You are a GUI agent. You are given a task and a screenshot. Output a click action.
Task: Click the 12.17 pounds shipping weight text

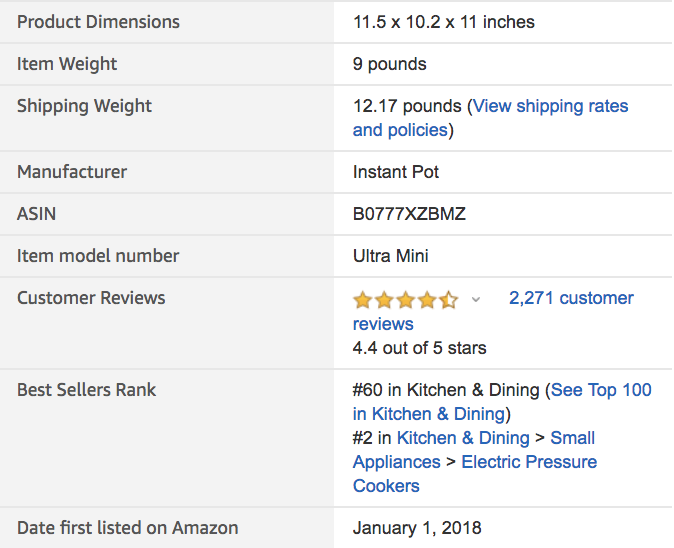pos(407,106)
